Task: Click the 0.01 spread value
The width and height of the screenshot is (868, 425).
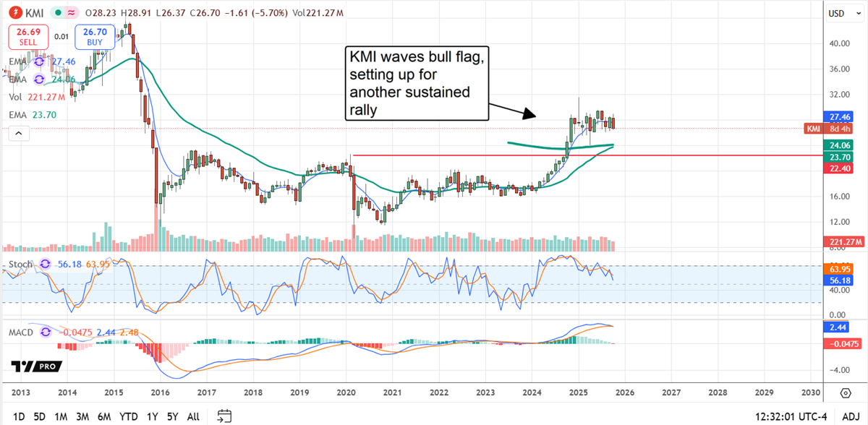Action: point(61,35)
